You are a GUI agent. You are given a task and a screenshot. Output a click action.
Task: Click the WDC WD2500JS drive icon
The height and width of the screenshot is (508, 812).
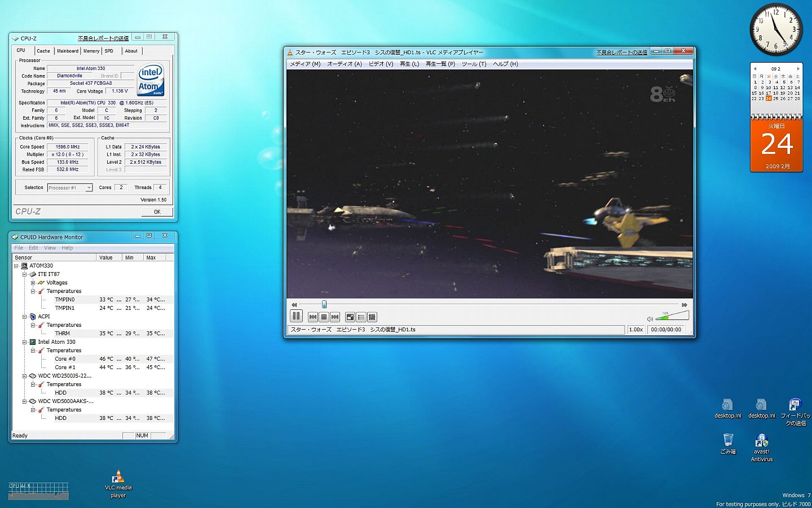pos(33,376)
